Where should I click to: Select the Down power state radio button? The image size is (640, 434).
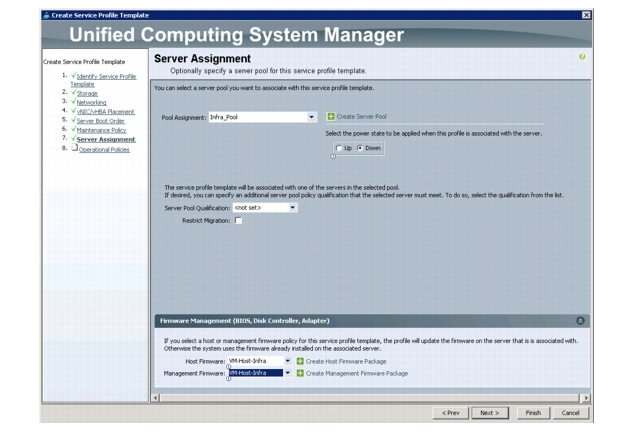click(x=360, y=148)
